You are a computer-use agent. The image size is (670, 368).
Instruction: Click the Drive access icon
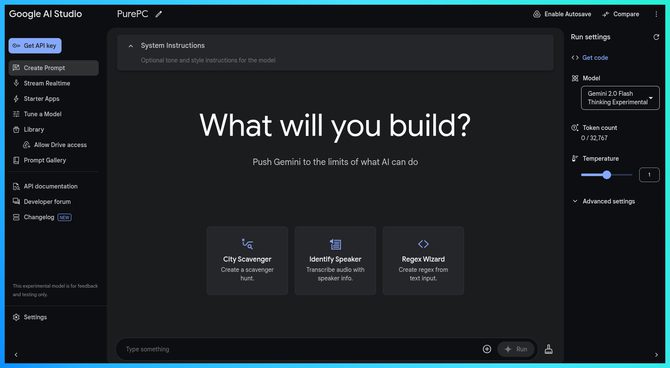coord(26,145)
